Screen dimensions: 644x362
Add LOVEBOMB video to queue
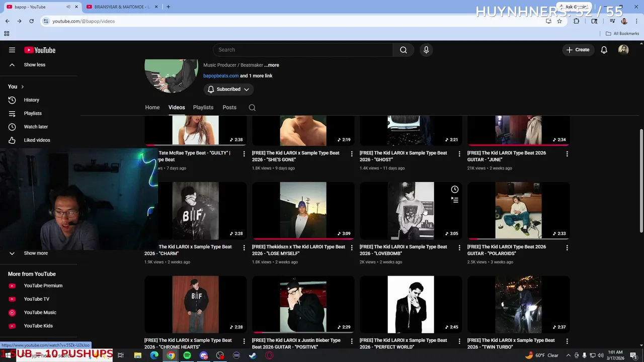[455, 200]
